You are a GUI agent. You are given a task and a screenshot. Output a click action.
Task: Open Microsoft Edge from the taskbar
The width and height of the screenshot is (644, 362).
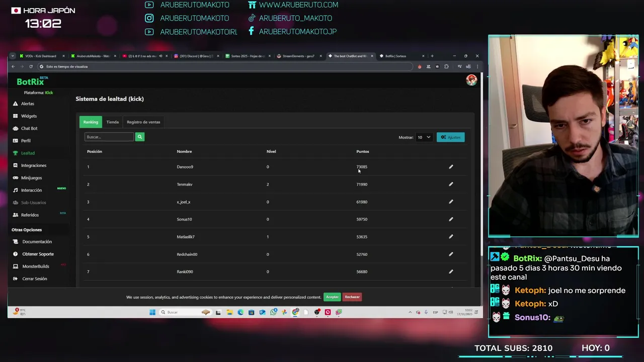240,312
